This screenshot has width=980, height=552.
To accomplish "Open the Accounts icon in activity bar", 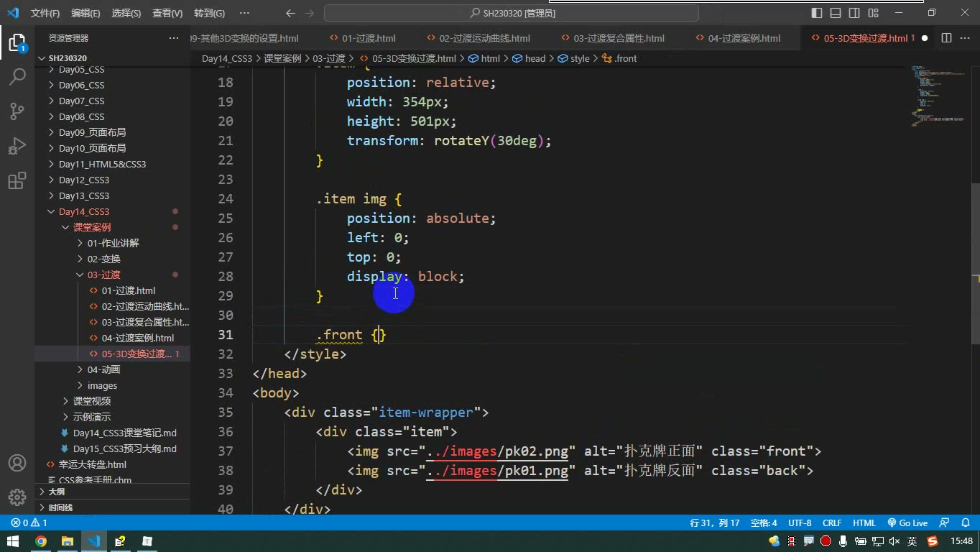I will click(17, 463).
